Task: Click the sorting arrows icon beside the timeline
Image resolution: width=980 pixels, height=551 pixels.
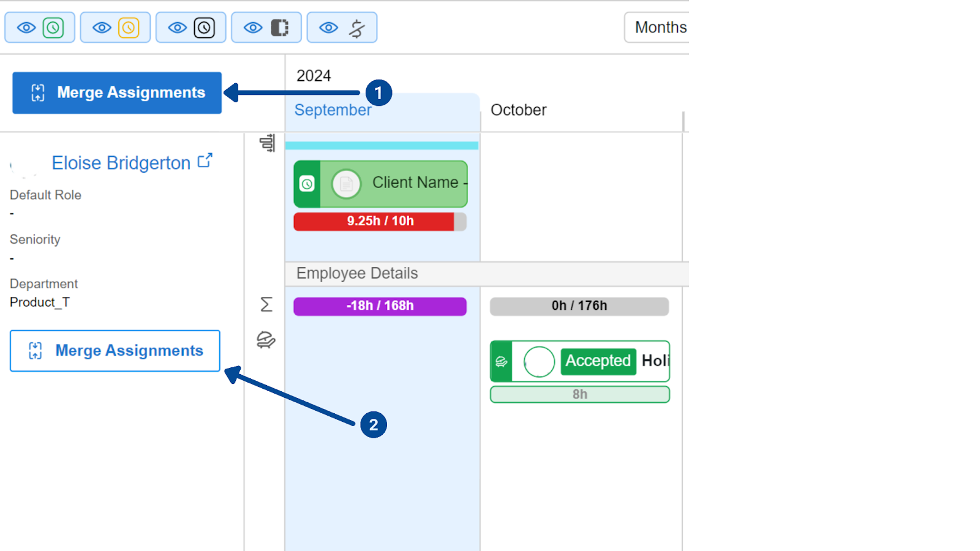Action: [265, 142]
